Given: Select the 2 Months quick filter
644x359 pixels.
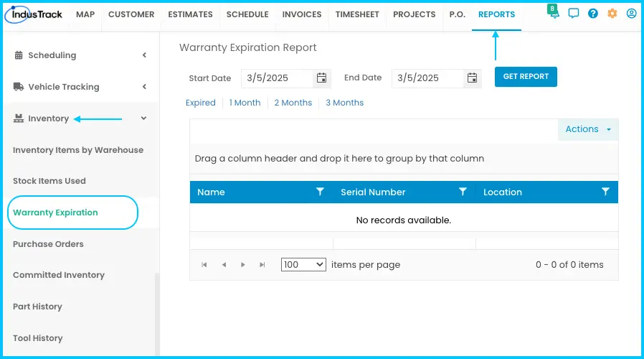Looking at the screenshot, I should (293, 103).
